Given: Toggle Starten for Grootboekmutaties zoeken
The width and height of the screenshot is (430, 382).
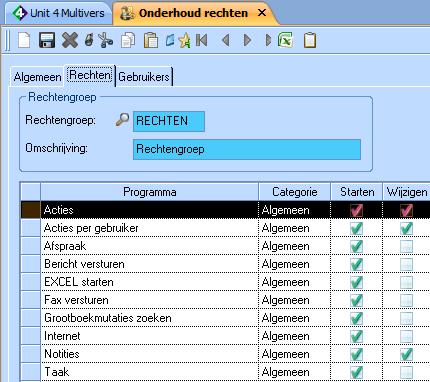Looking at the screenshot, I should click(356, 318).
